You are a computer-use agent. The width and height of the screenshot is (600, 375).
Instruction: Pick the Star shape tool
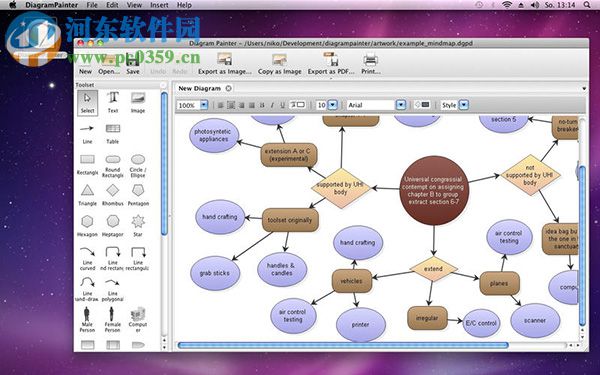(x=138, y=226)
